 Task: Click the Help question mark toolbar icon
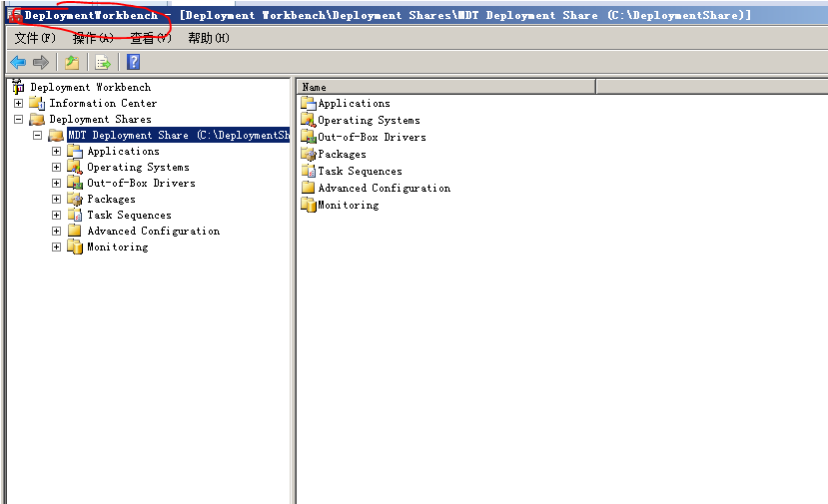[134, 62]
